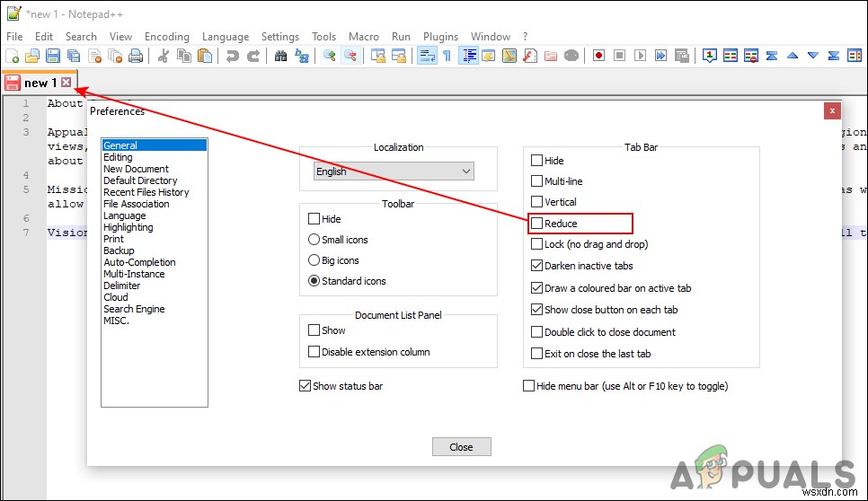Click the Close document toolbar icon
The image size is (868, 501).
[x=94, y=56]
